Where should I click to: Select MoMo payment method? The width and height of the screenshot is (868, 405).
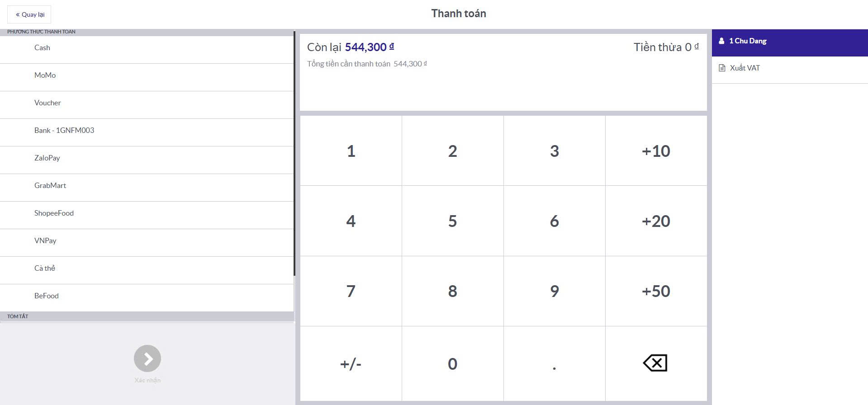[x=45, y=75]
